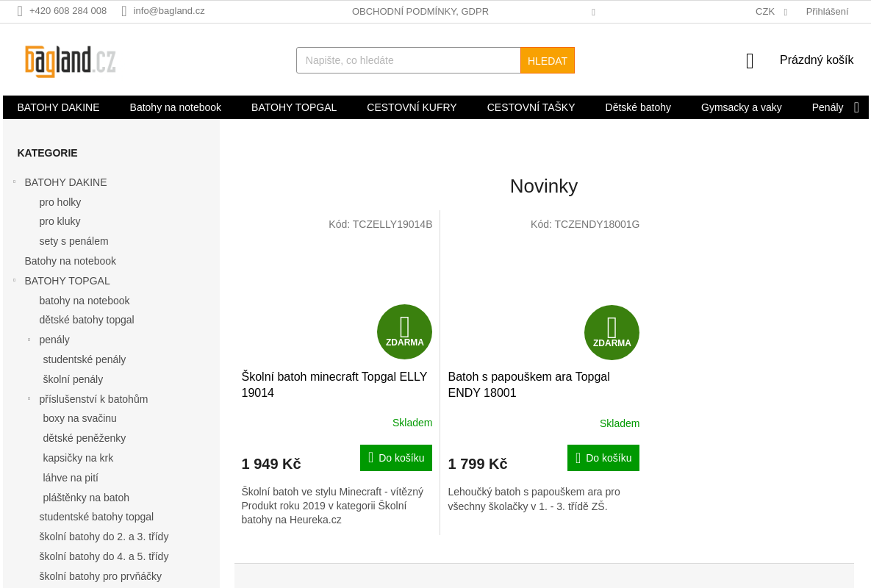Select 'pro kluky' subcategory

60,221
